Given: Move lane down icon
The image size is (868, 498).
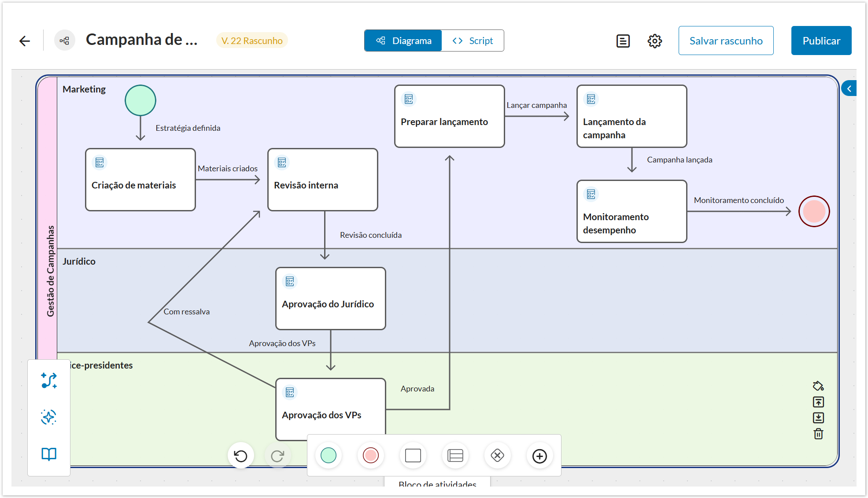Looking at the screenshot, I should tap(818, 417).
